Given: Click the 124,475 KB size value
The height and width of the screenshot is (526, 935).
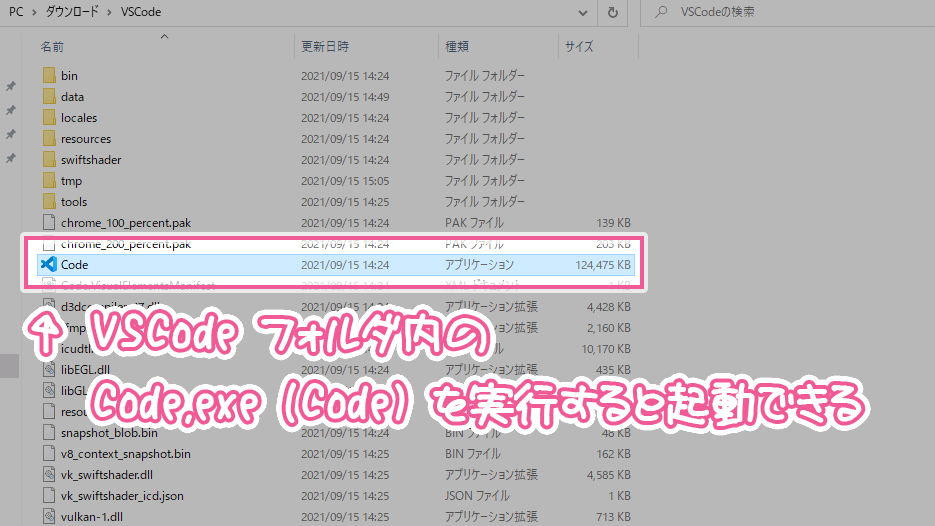Looking at the screenshot, I should [603, 265].
